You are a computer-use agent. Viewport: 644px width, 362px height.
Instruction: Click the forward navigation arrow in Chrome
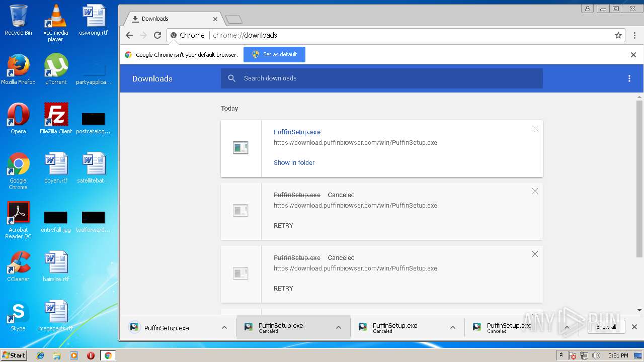pos(143,35)
